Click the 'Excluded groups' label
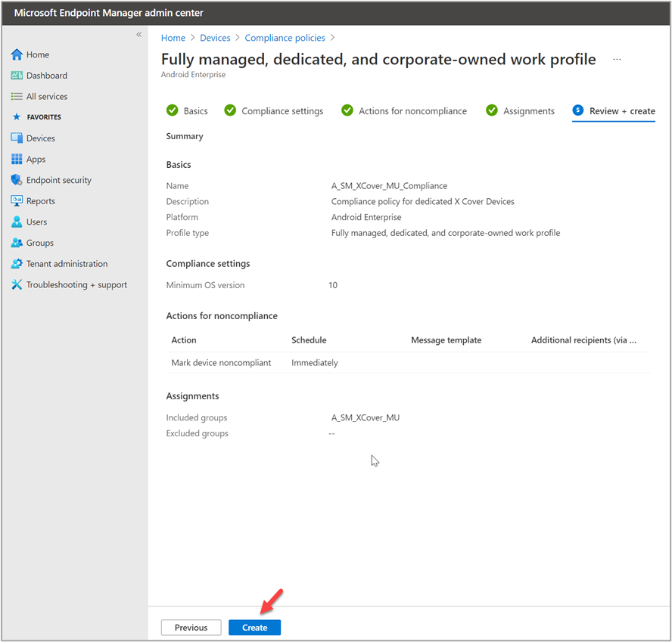Image resolution: width=672 pixels, height=642 pixels. pos(198,433)
